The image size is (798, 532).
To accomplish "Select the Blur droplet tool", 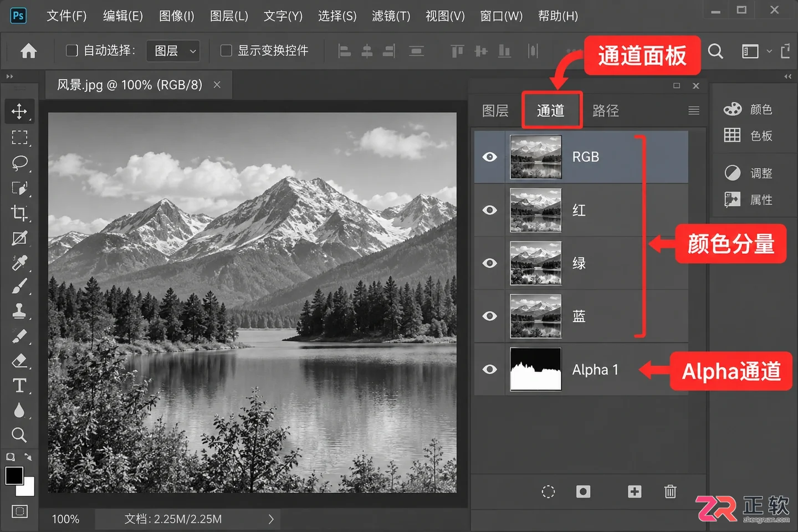I will tap(19, 410).
